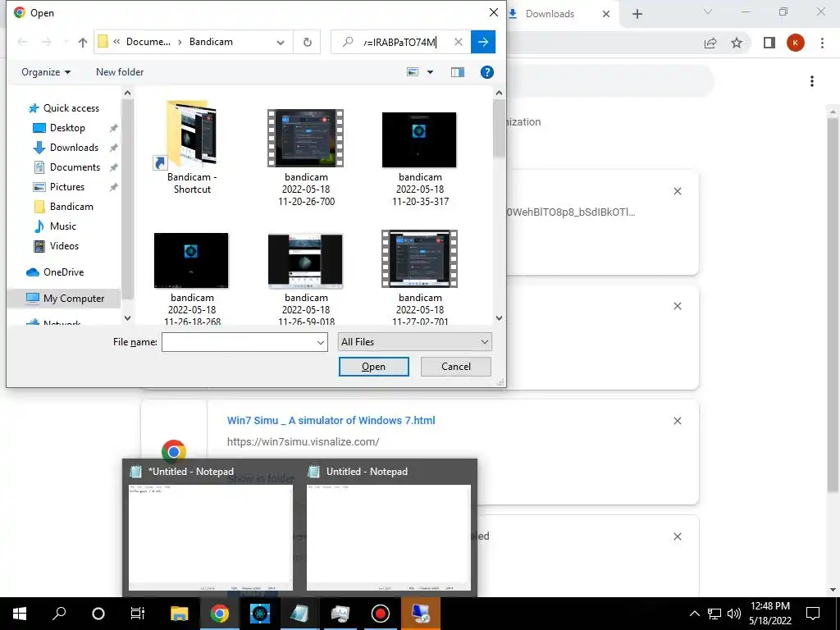Open the dialog's Help question mark
840x630 pixels.
click(x=487, y=72)
